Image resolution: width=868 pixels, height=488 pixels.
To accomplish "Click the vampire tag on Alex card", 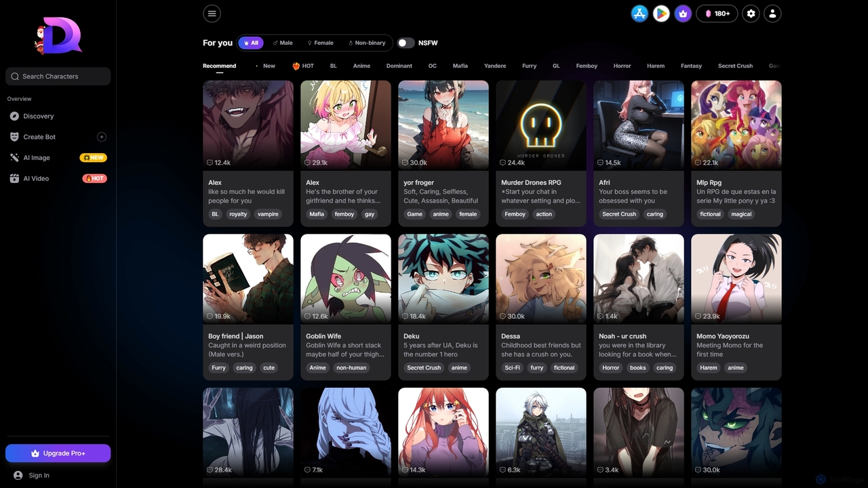I will [x=268, y=214].
